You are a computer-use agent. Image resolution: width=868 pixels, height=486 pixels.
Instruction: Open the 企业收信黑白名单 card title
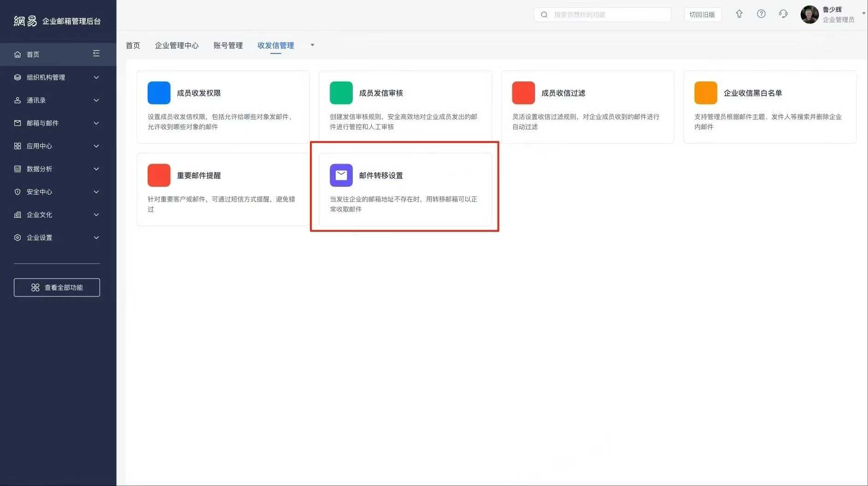point(753,93)
